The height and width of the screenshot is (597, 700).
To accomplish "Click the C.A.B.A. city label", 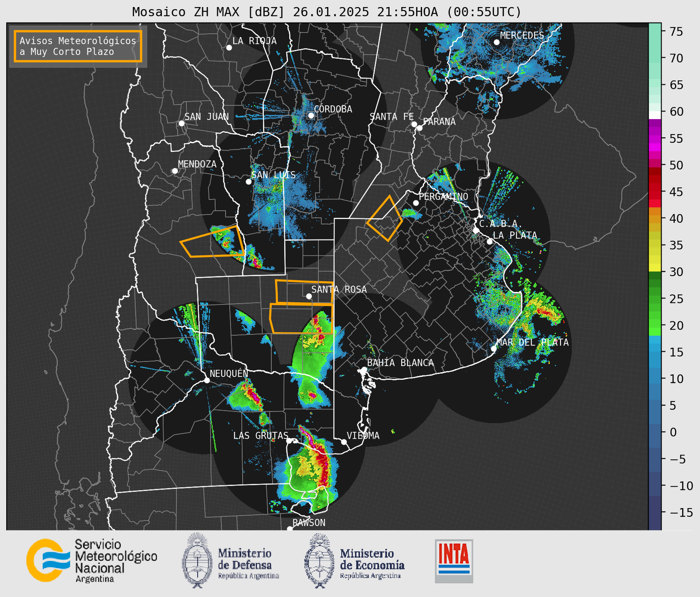I will point(500,224).
